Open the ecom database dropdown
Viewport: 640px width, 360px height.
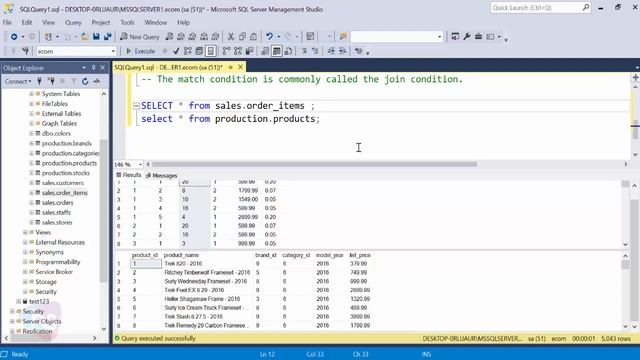(x=113, y=51)
